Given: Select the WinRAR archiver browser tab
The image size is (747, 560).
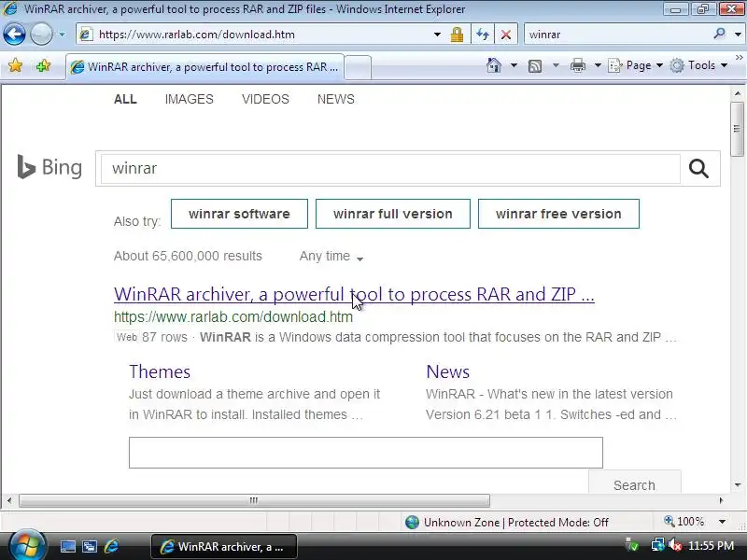Looking at the screenshot, I should pos(204,67).
